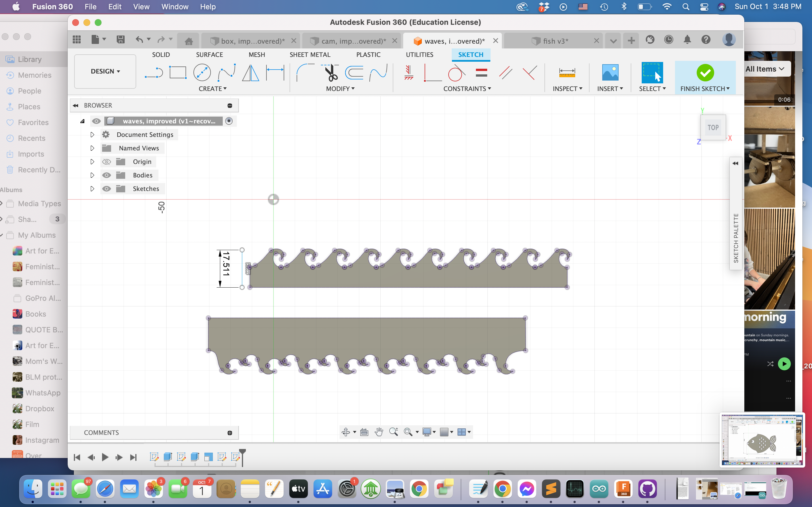This screenshot has height=507, width=812.
Task: Show the hidden Origin folder
Action: click(106, 162)
